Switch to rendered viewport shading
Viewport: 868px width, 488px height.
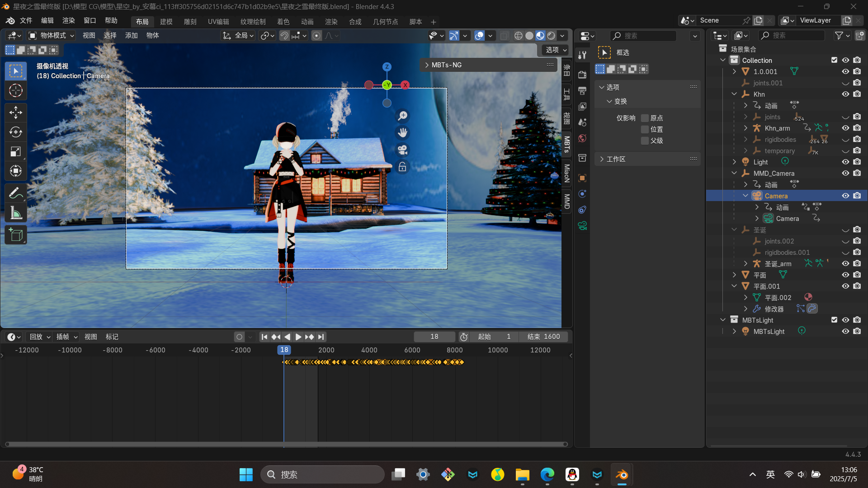(551, 36)
